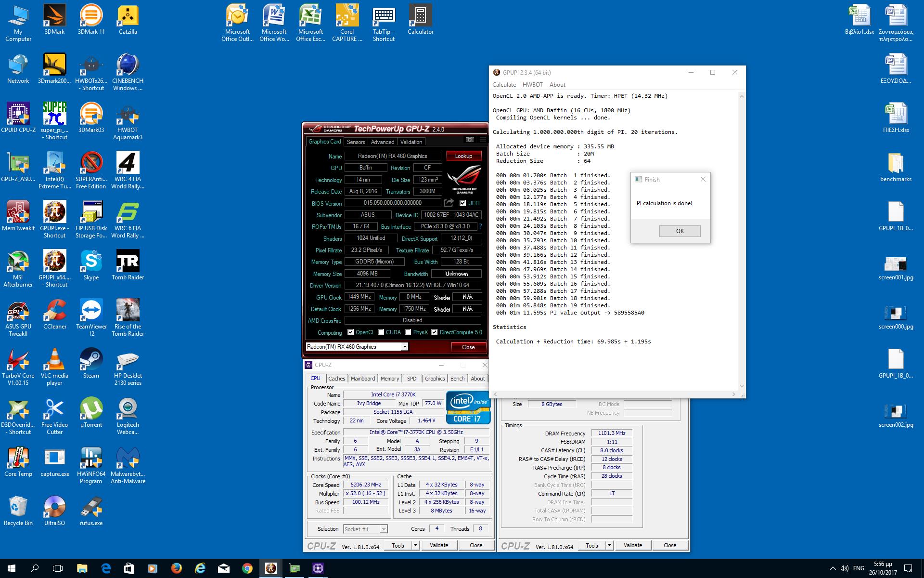Switch to the Caches tab in CPU-Z

[337, 379]
